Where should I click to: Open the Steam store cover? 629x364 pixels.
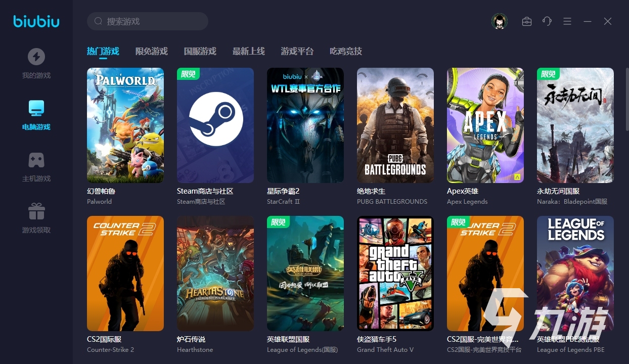pos(215,125)
